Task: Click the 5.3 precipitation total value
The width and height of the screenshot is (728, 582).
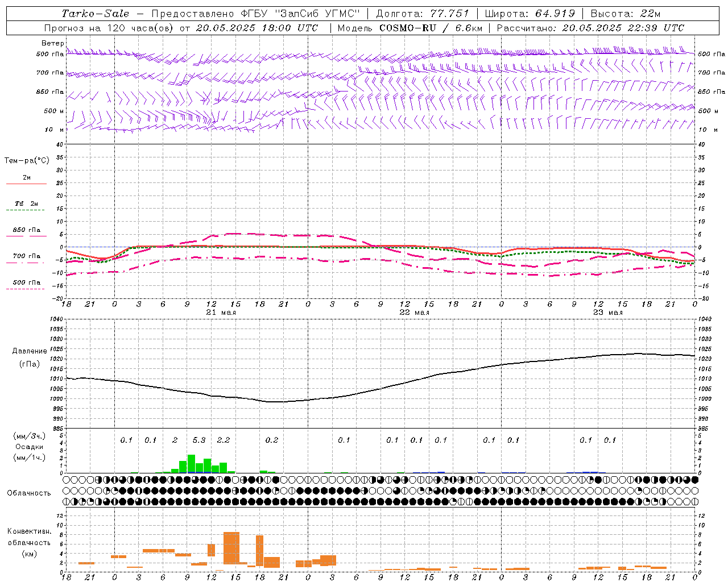Action: coord(199,440)
